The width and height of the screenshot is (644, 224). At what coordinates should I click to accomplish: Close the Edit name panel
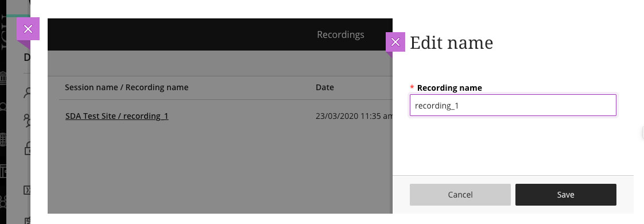click(395, 42)
